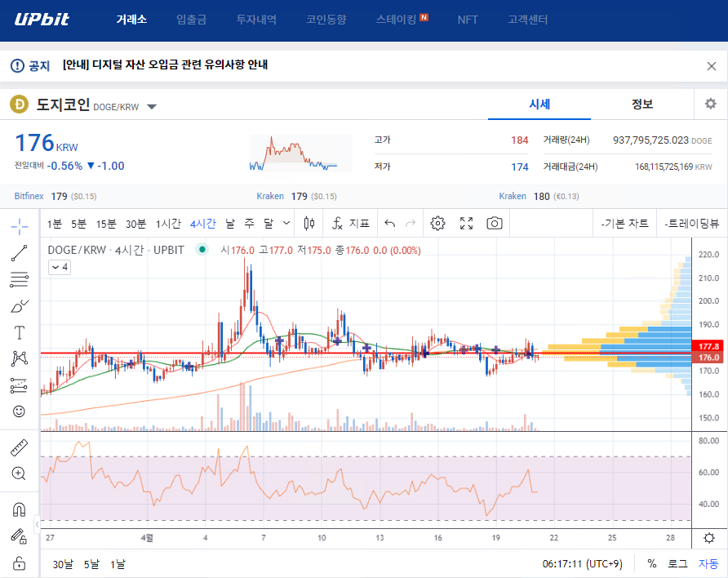Select the ruler measure tool
Viewport: 728px width, 578px height.
pos(19,447)
